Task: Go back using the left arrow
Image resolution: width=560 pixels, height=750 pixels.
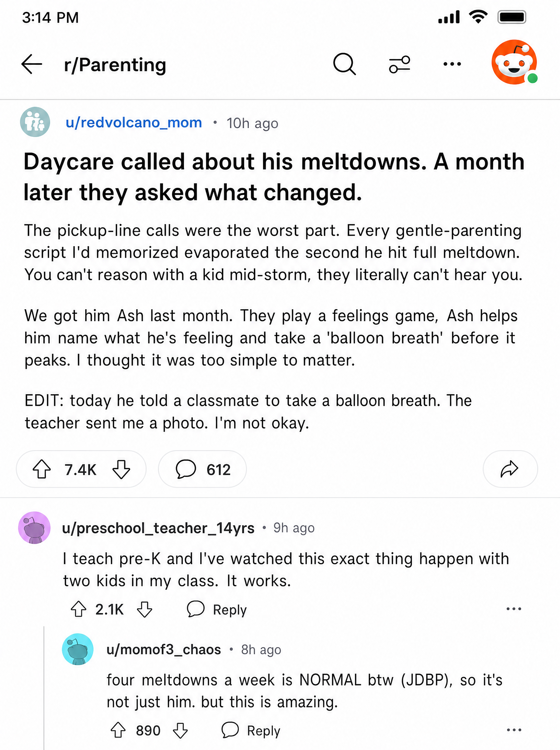Action: (x=31, y=64)
